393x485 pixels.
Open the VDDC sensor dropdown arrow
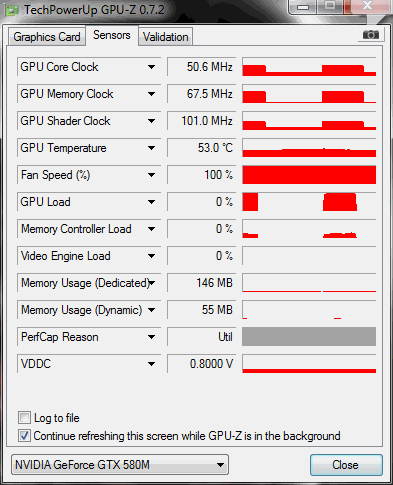tap(151, 364)
